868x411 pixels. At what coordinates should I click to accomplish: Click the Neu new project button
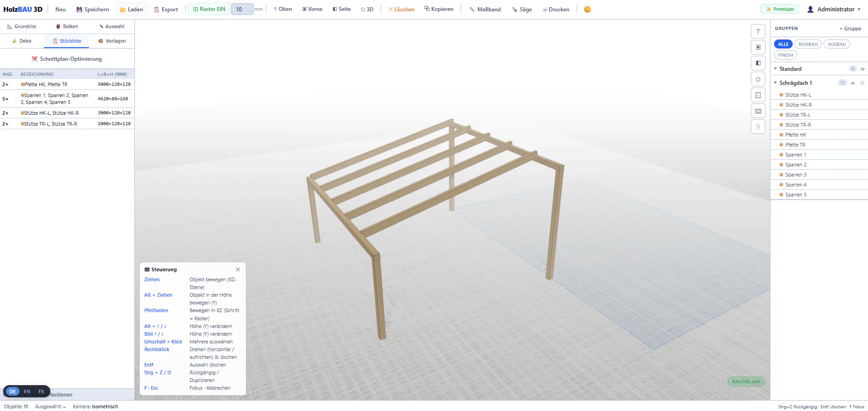click(x=60, y=9)
